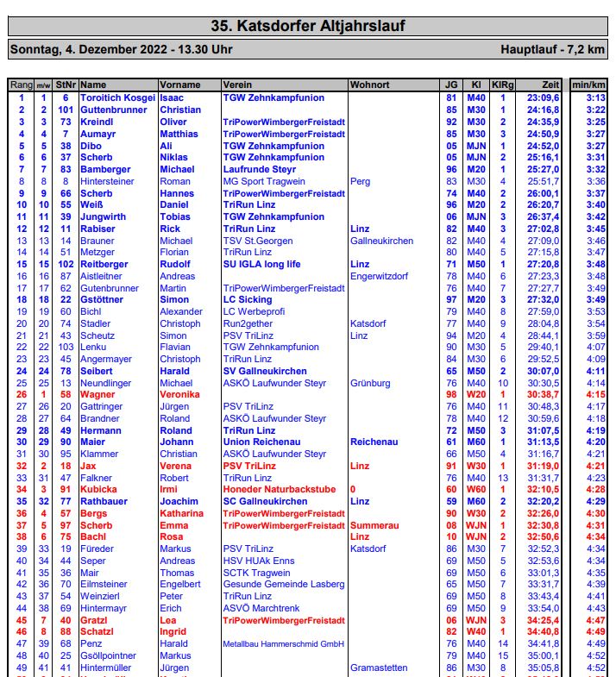Click the 'min/km' column header
The width and height of the screenshot is (616, 677).
tap(588, 85)
